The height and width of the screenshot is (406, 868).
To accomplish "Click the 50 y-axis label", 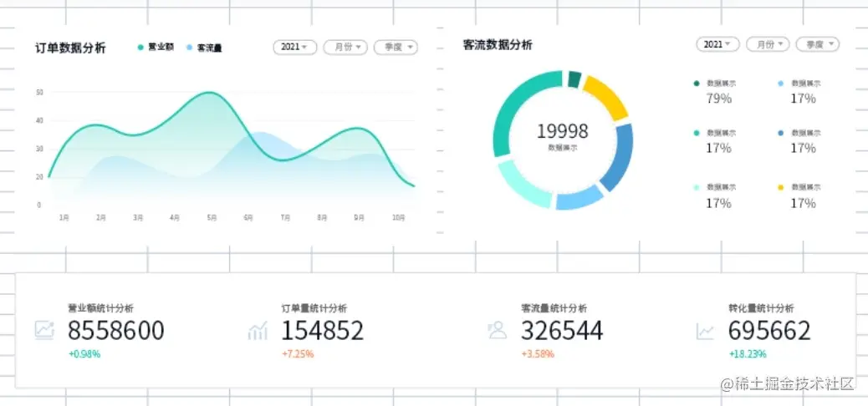I will [39, 93].
